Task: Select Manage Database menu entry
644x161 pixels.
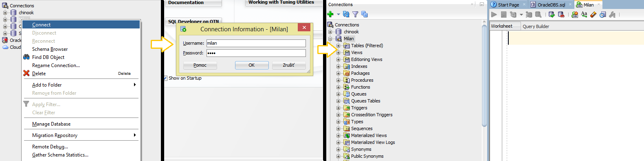Action: point(81,124)
